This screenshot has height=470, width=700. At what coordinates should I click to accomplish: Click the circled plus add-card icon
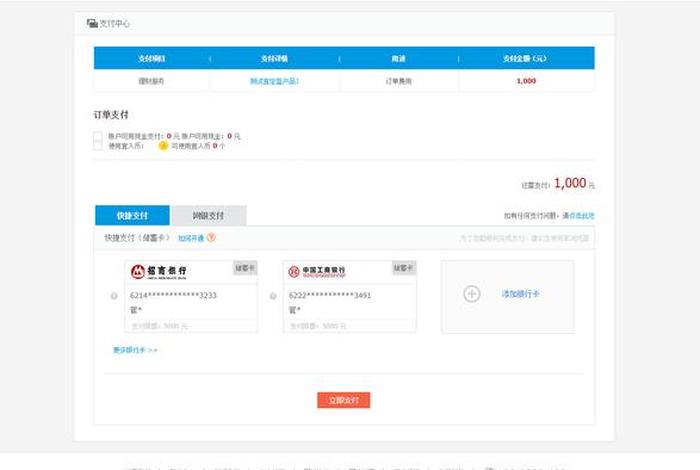[x=471, y=294]
